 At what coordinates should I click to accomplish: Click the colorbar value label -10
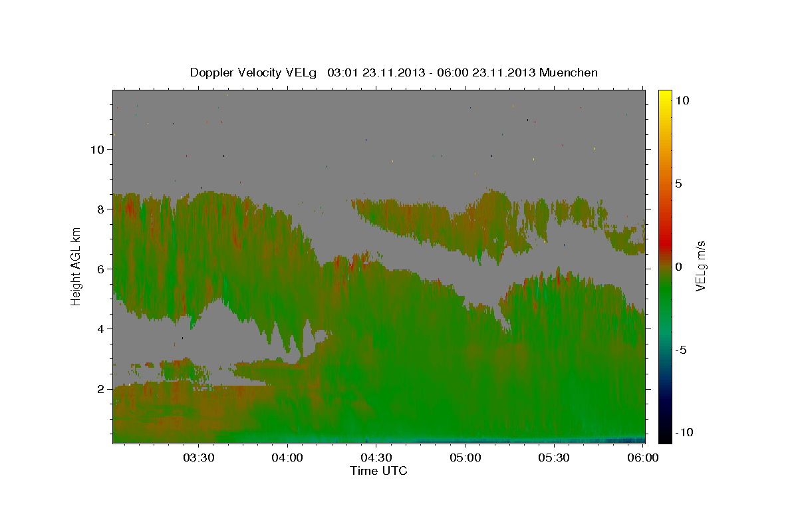[x=684, y=433]
